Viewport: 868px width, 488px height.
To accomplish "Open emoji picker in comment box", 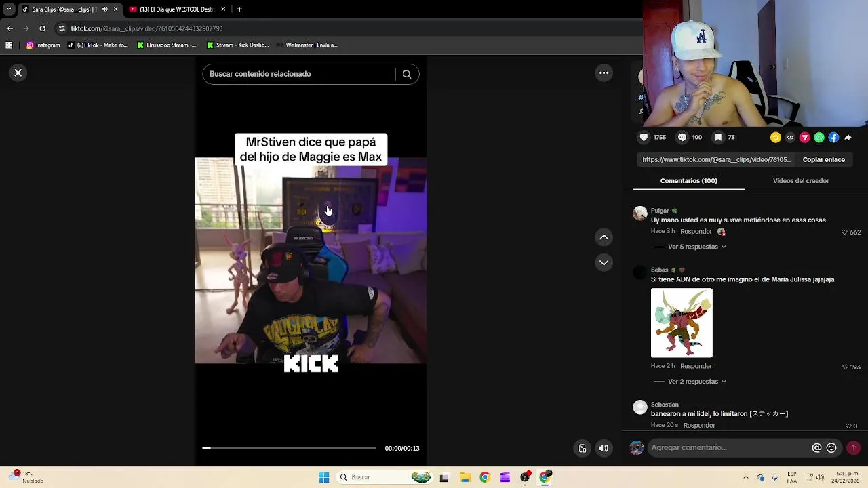I will (x=831, y=448).
